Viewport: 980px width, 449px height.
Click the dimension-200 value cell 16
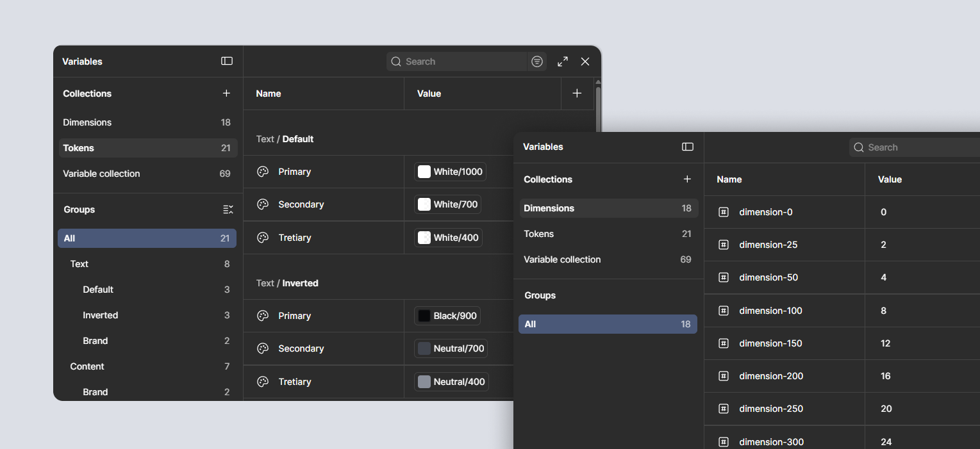point(922,376)
